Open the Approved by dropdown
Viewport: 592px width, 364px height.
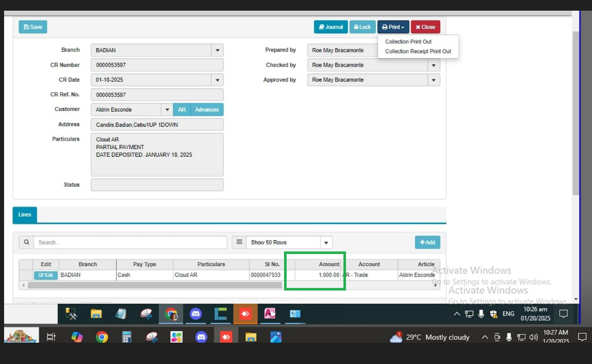tap(434, 80)
